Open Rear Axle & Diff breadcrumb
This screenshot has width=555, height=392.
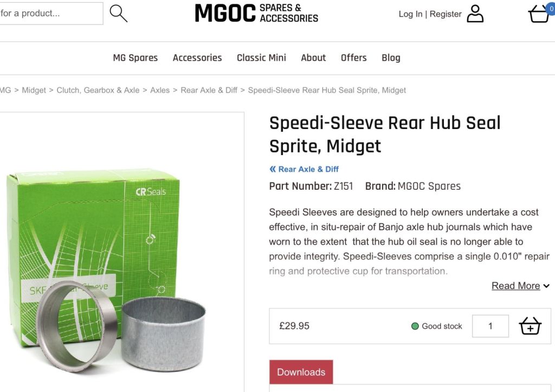click(x=209, y=91)
